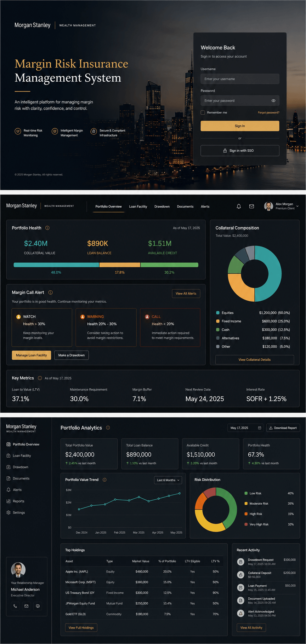Viewport: 306px width, 644px height.
Task: Click the Manage Loan Facility button
Action: [x=31, y=355]
